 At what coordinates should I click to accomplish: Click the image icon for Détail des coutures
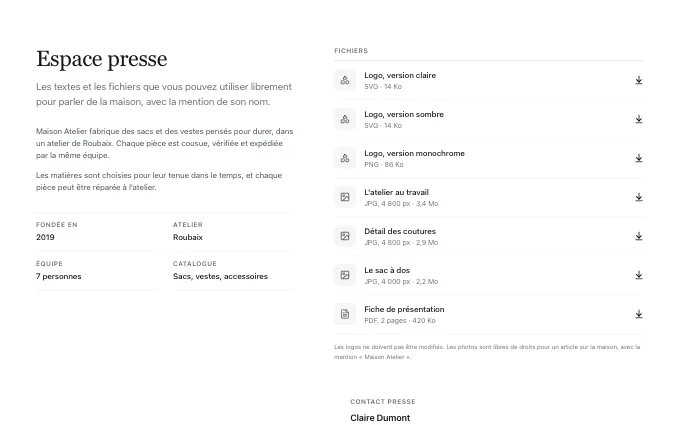click(x=345, y=236)
